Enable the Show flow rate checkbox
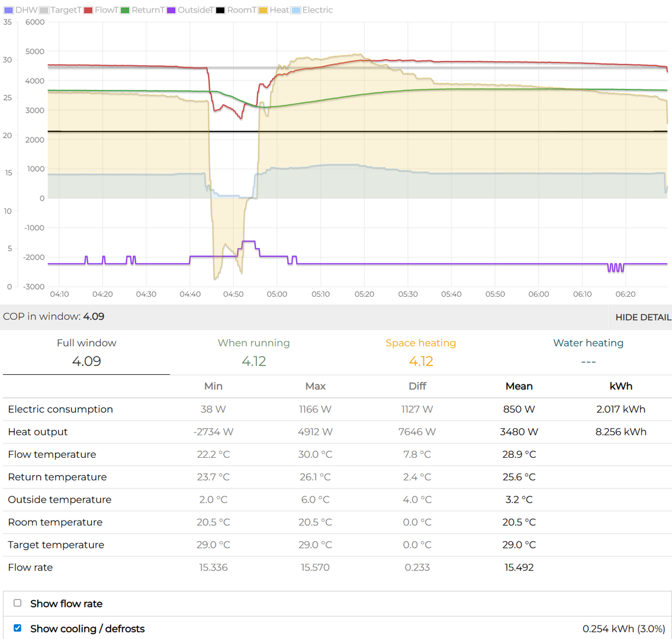Image resolution: width=672 pixels, height=639 pixels. click(18, 603)
